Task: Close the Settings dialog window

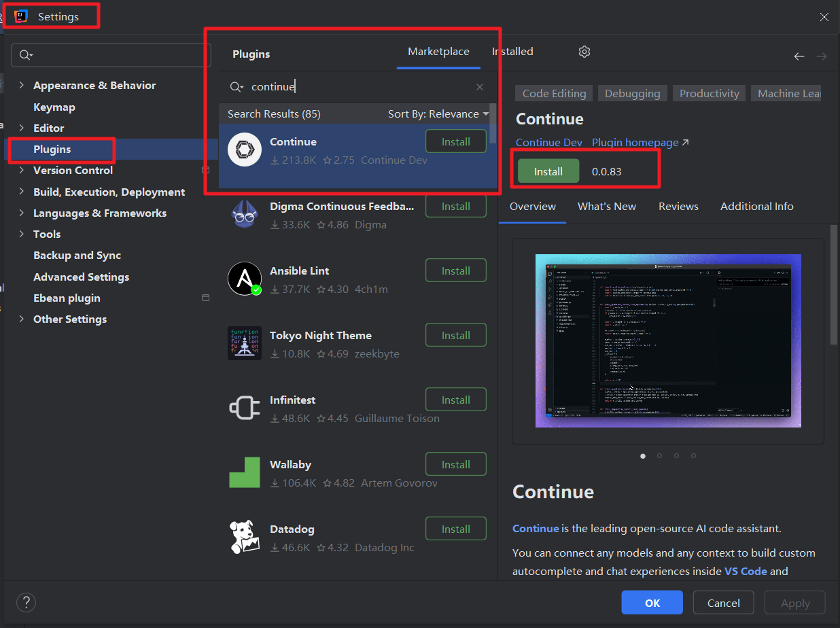Action: click(824, 17)
